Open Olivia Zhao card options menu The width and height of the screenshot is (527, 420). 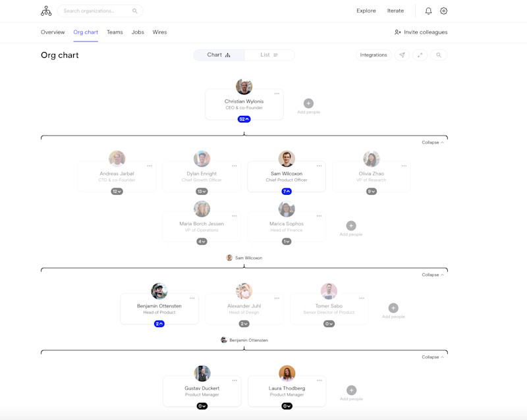(x=404, y=166)
